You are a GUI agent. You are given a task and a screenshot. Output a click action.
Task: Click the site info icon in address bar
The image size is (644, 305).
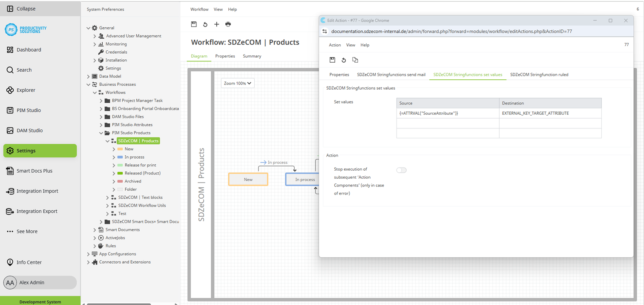(325, 31)
